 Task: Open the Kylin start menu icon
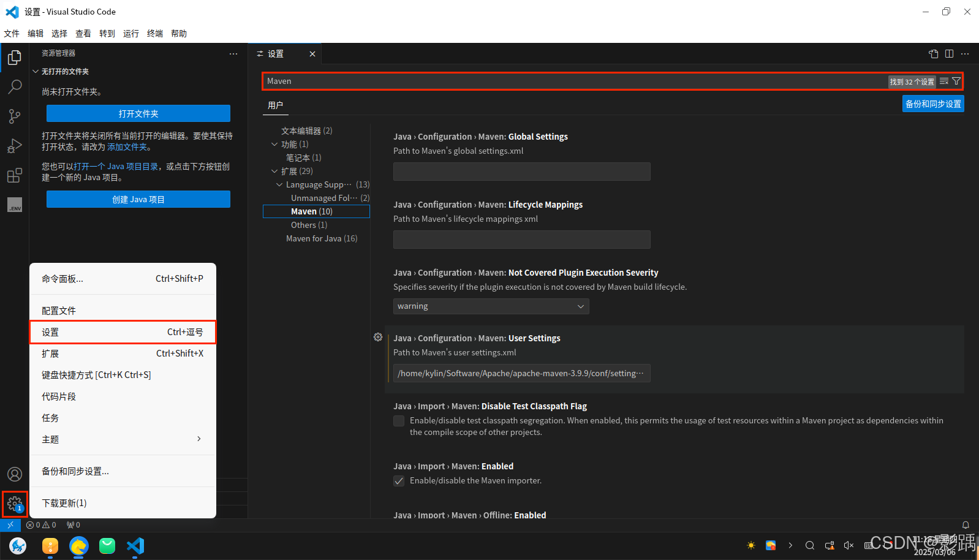[x=18, y=545]
